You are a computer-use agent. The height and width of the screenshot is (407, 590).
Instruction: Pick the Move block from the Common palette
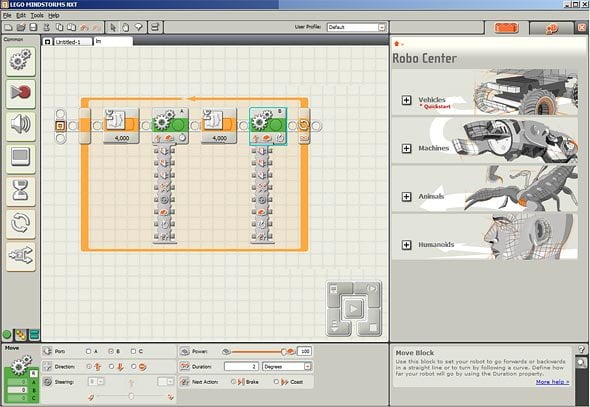[x=21, y=61]
